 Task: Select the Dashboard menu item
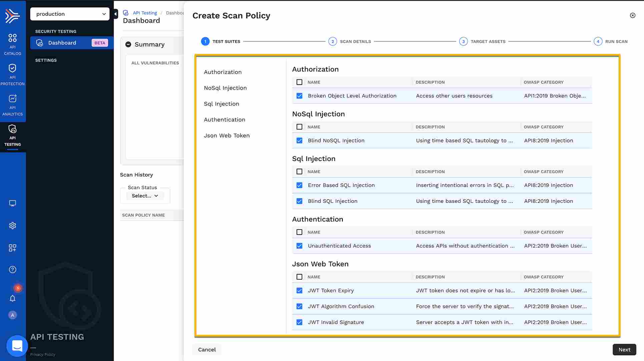pos(62,43)
